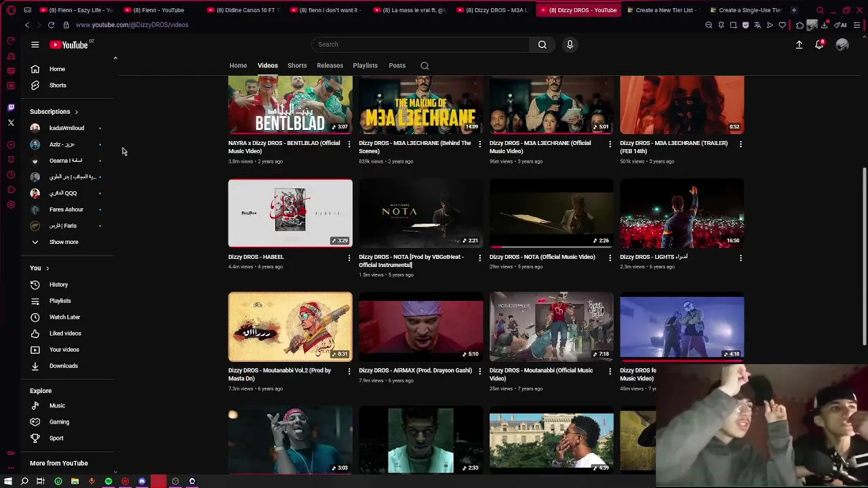Image resolution: width=868 pixels, height=488 pixels.
Task: Switch to the Shorts tab
Action: [297, 66]
